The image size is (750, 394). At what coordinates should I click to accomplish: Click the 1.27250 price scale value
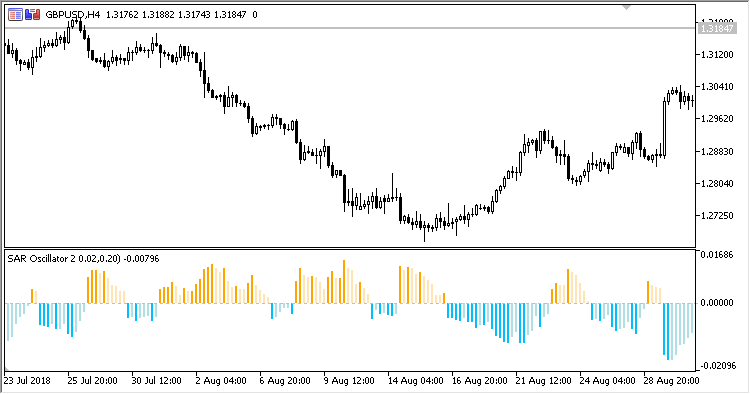[717, 216]
